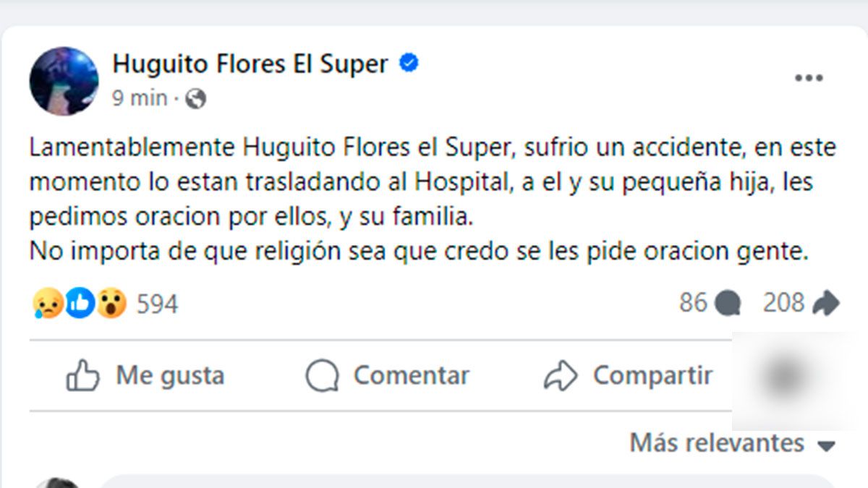868x488 pixels.
Task: Click the share arrow icon beside 208
Action: coord(826,304)
